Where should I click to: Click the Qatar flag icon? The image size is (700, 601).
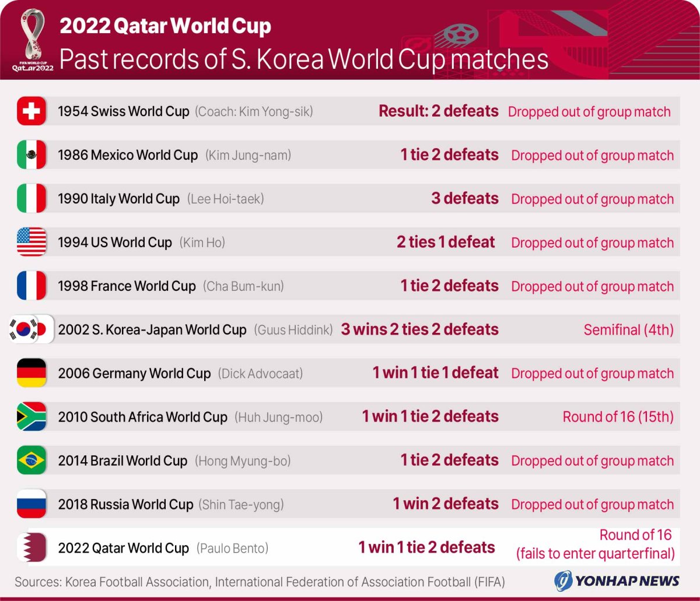point(32,547)
